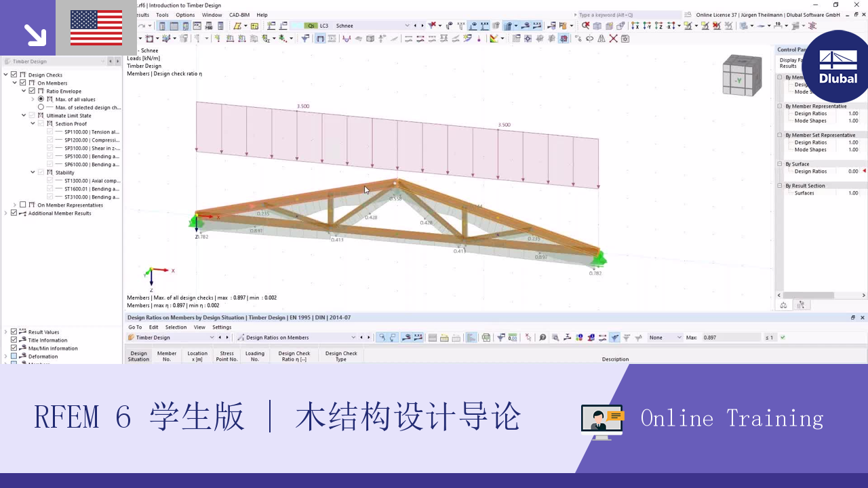Click the red X delete icon in toolbar
This screenshot has width=868, height=488.
click(613, 39)
